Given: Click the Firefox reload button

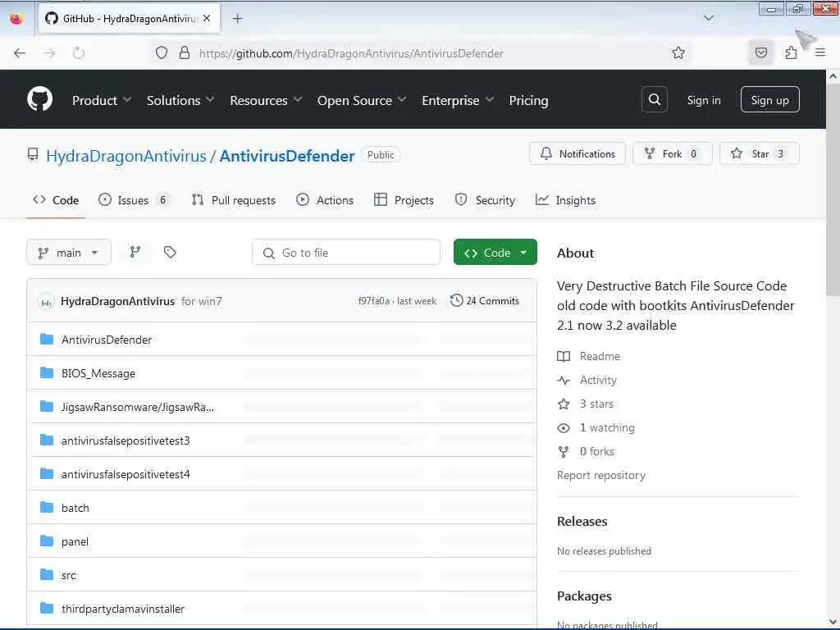Looking at the screenshot, I should [79, 53].
